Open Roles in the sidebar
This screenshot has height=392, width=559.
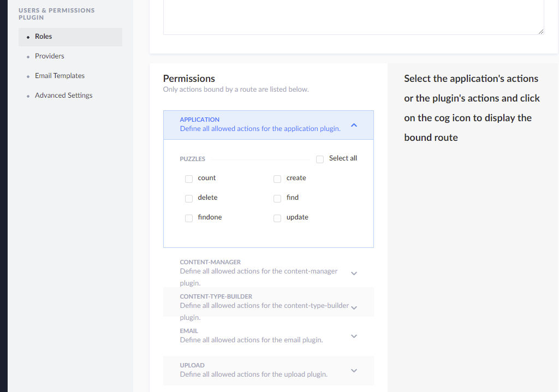pyautogui.click(x=44, y=37)
